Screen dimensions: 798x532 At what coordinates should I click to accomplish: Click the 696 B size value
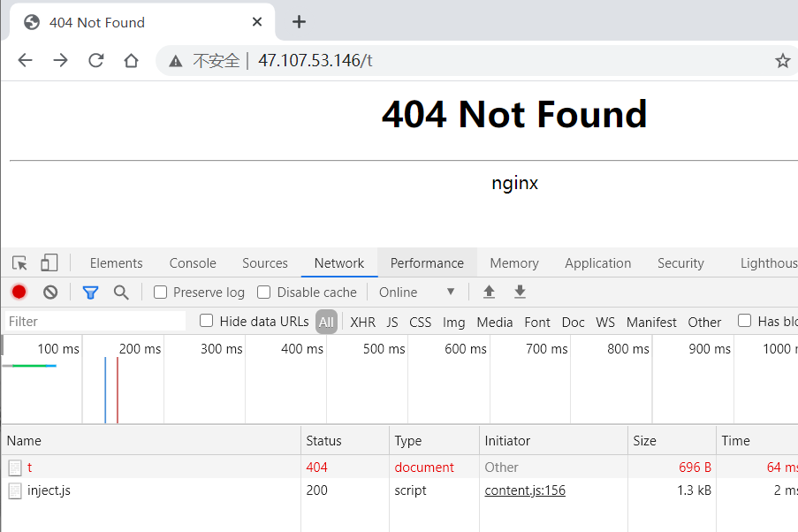(x=695, y=467)
